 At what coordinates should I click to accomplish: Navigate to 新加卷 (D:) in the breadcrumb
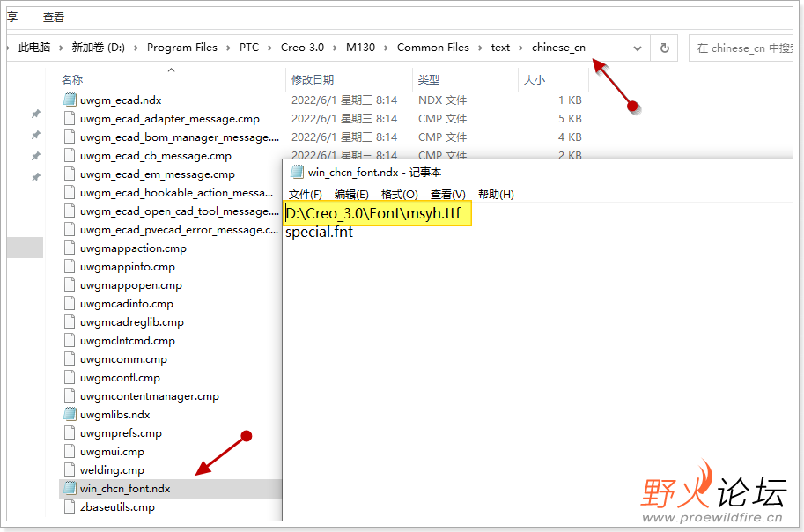[98, 48]
